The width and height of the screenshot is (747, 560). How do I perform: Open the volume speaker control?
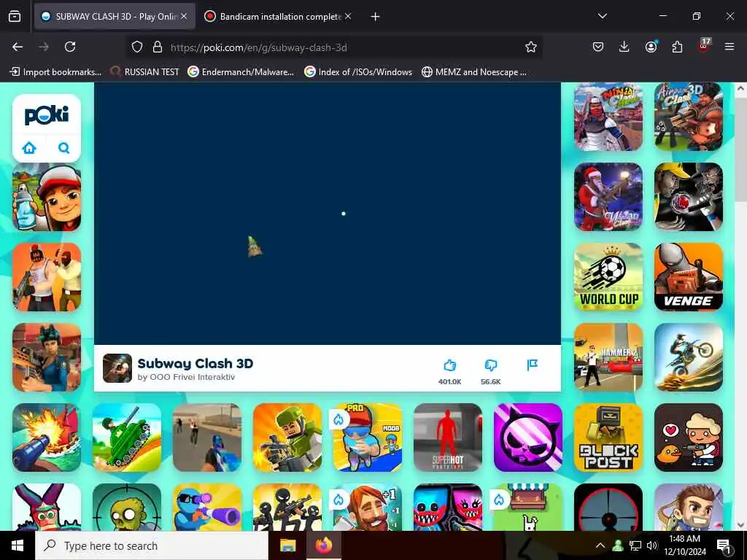point(652,545)
